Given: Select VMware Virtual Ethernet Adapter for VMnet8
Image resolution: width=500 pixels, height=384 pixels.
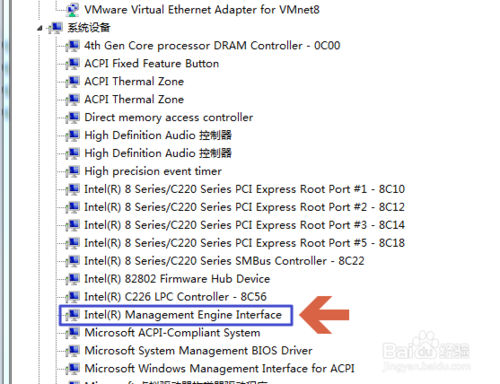Looking at the screenshot, I should click(202, 10).
